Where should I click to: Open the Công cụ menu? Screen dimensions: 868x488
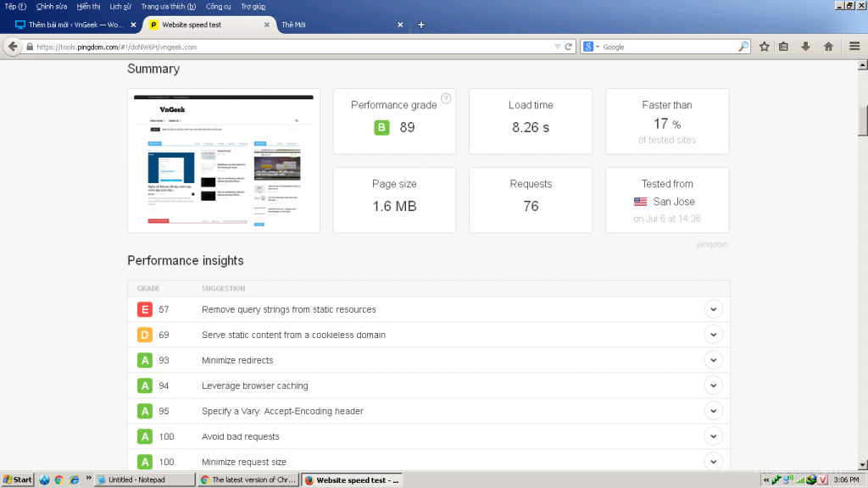(x=218, y=7)
